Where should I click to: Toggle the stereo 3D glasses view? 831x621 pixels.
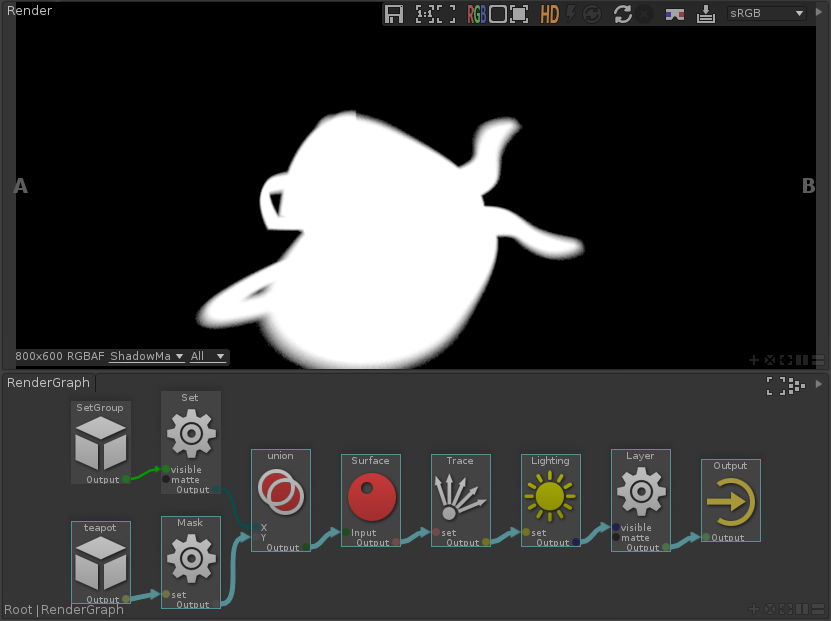click(676, 14)
